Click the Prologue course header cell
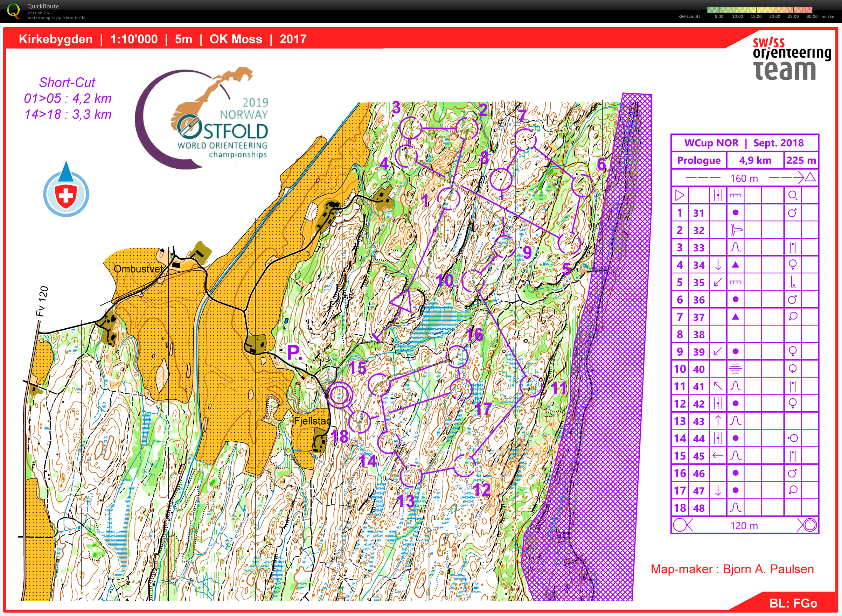The height and width of the screenshot is (616, 842). 698,160
